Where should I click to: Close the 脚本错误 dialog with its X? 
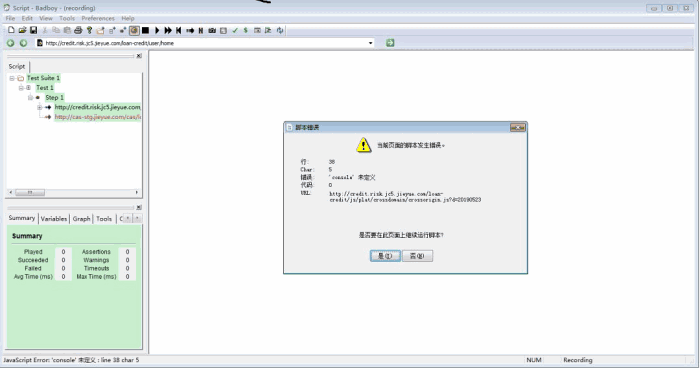click(x=518, y=128)
